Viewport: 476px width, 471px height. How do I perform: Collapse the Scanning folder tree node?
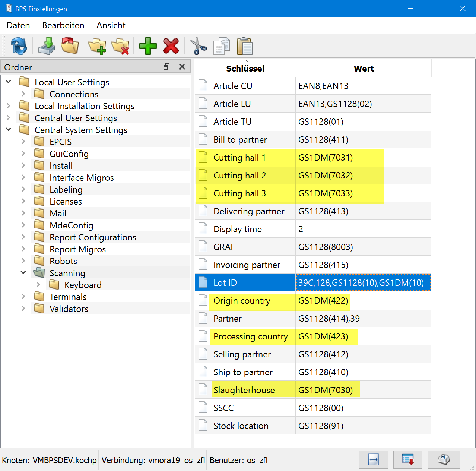point(23,273)
